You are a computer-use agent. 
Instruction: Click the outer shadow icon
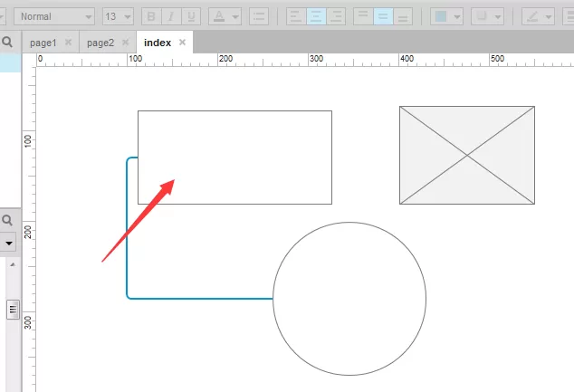482,16
